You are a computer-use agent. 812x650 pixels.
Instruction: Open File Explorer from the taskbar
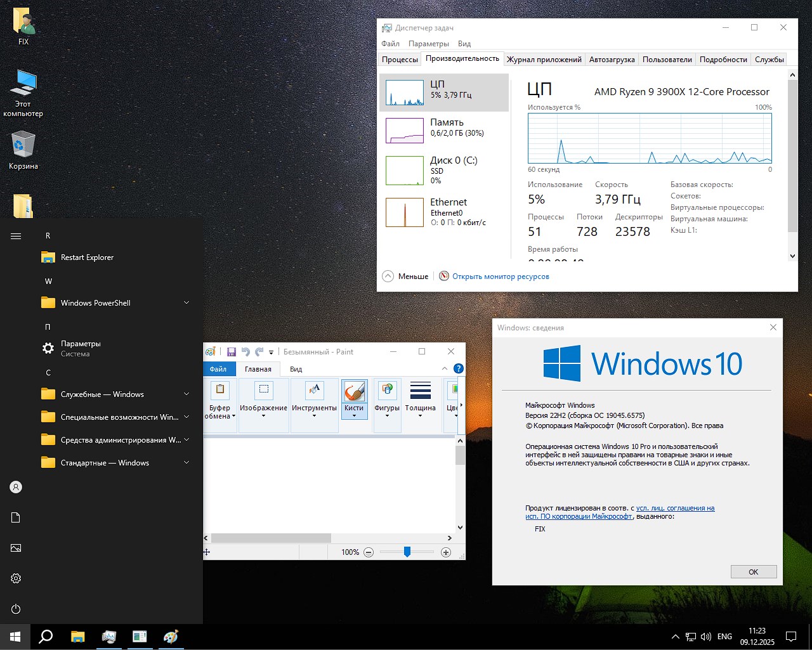77,637
